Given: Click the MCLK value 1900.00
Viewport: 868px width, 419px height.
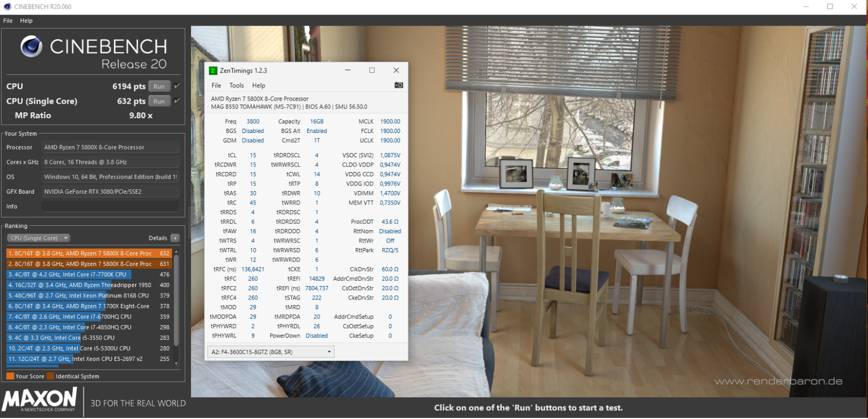Looking at the screenshot, I should point(390,122).
